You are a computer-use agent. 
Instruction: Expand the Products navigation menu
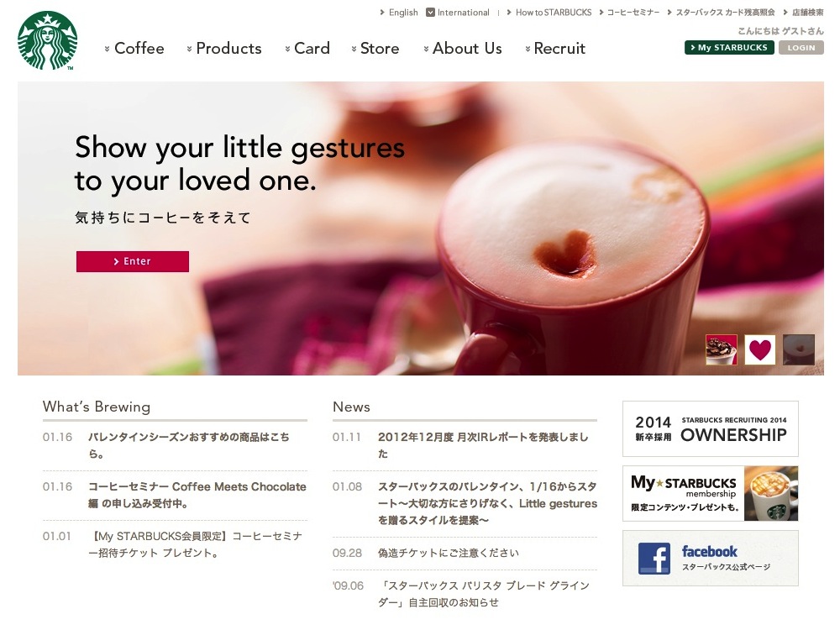coord(224,48)
